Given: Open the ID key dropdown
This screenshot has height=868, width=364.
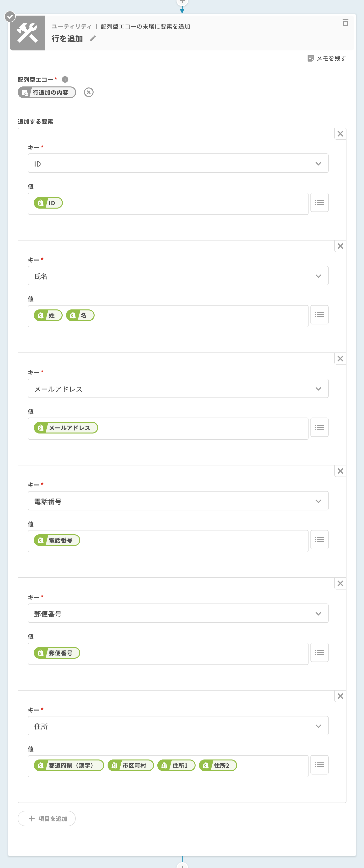Looking at the screenshot, I should pyautogui.click(x=178, y=163).
